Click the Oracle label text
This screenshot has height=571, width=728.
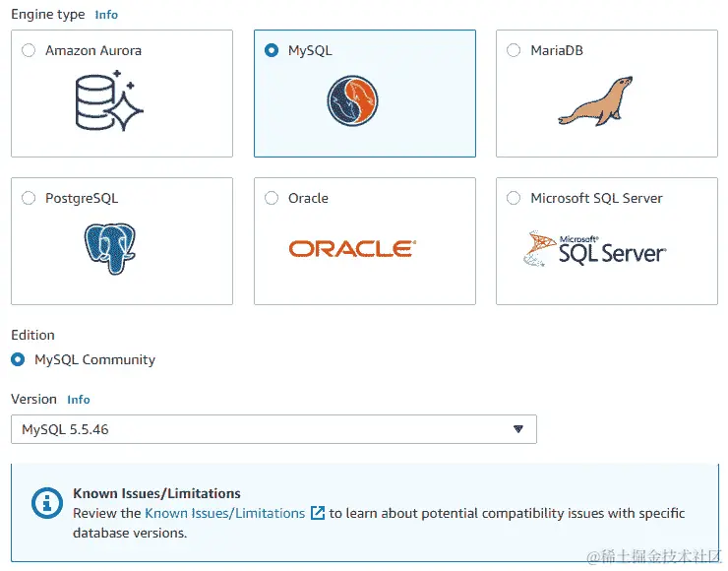(308, 198)
